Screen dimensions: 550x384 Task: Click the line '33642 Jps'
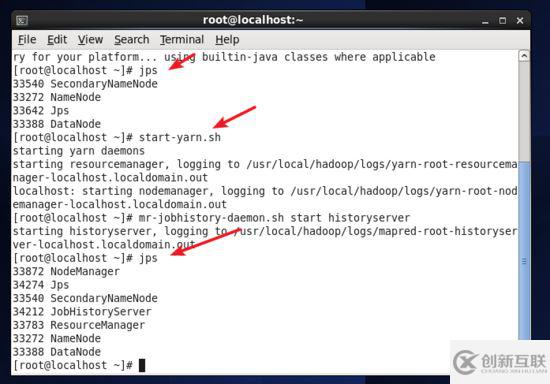point(41,110)
